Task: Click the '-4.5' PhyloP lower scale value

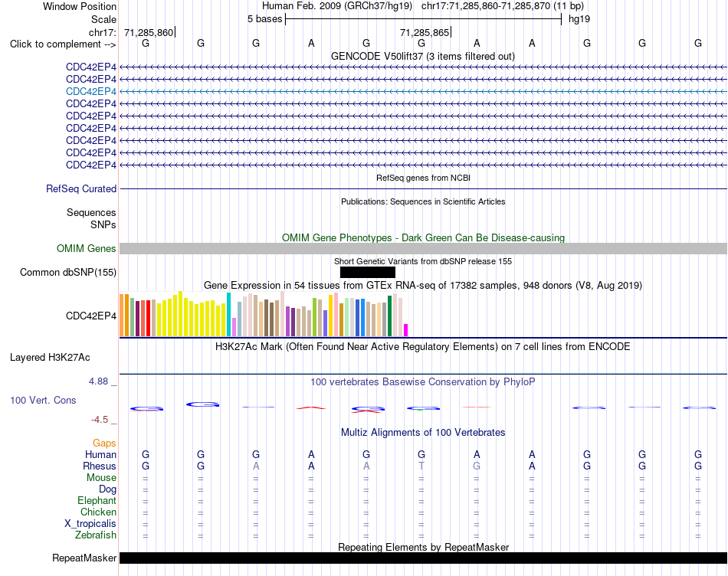Action: point(100,420)
